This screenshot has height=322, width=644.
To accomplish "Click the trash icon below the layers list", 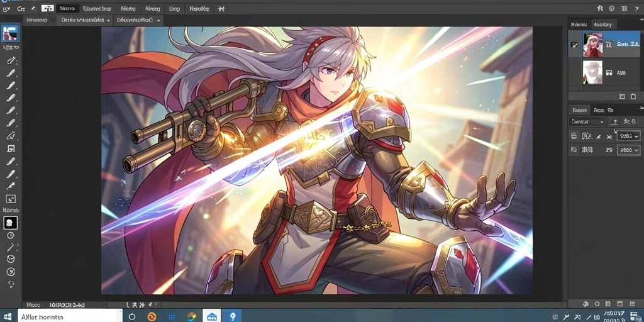I will click(x=634, y=96).
